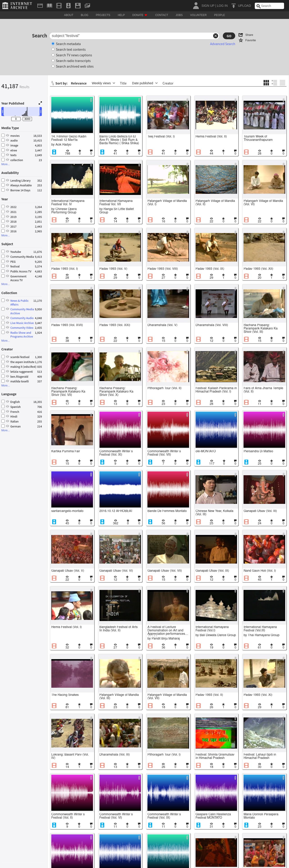
Task: Check the Youtube subject checkbox
Action: pos(3,251)
